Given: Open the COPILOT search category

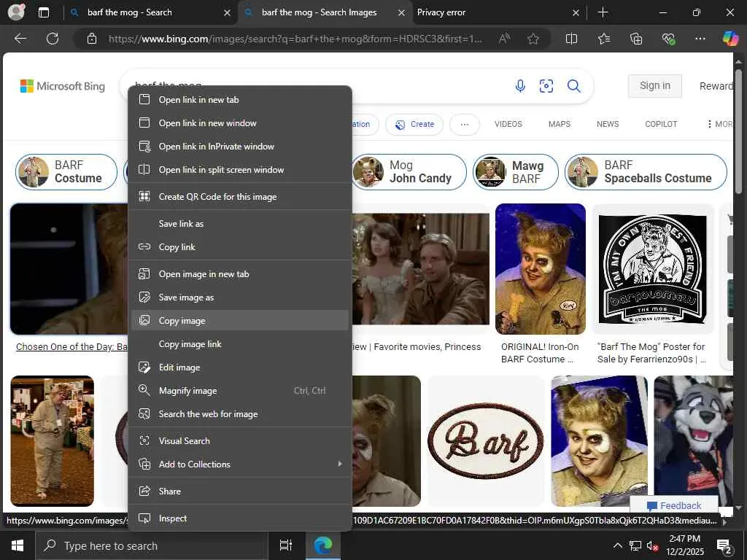Looking at the screenshot, I should 661,124.
